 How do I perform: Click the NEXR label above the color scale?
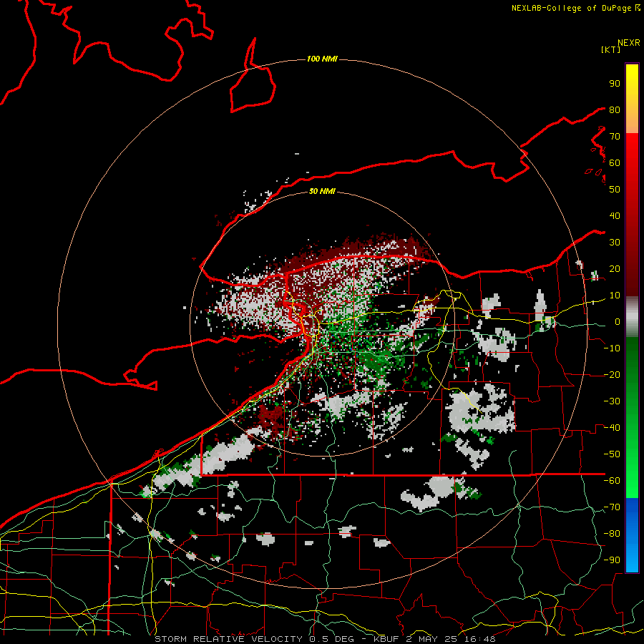pos(629,43)
